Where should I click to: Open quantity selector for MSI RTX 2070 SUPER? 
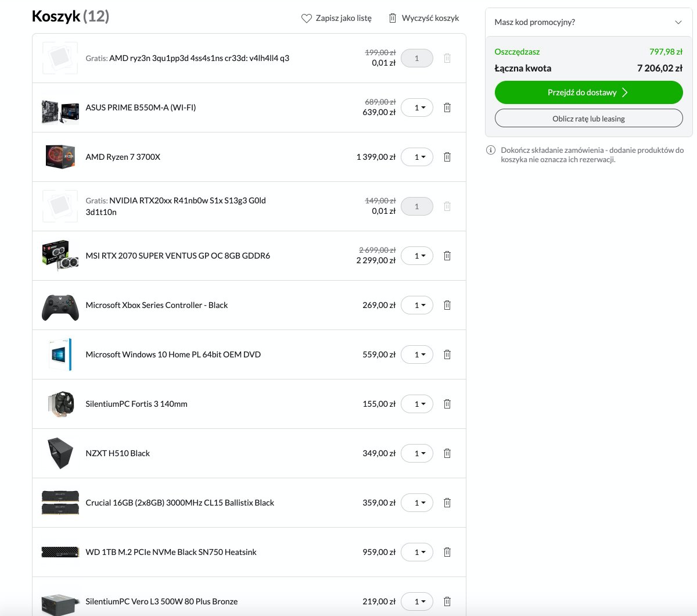pyautogui.click(x=417, y=256)
